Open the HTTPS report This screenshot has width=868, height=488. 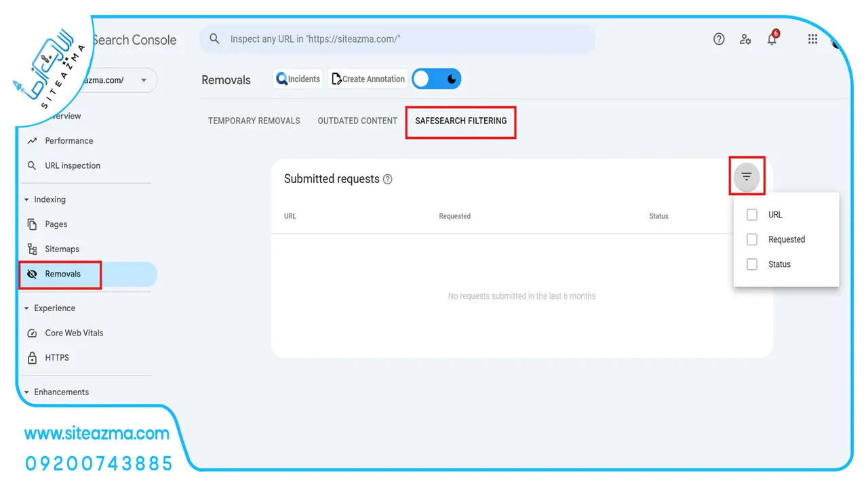coord(57,358)
